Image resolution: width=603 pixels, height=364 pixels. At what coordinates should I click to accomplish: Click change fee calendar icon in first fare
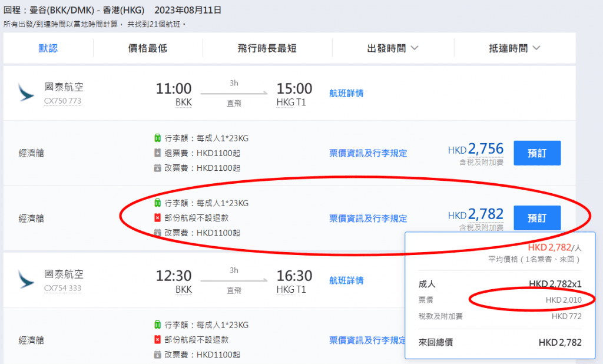(157, 168)
